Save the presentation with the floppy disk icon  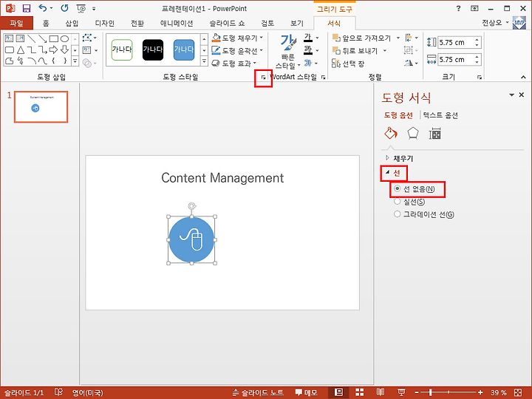[26, 8]
